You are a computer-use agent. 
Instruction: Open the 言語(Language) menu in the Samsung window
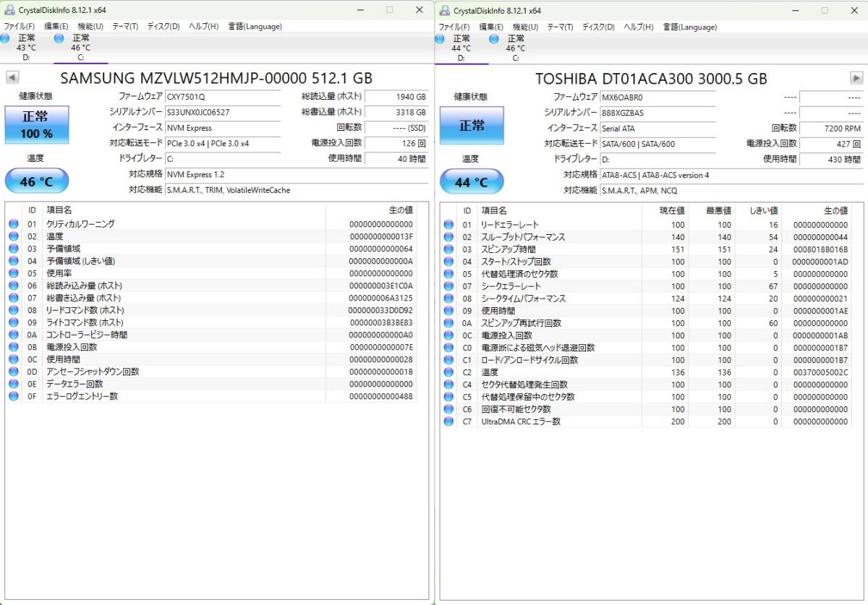point(255,27)
